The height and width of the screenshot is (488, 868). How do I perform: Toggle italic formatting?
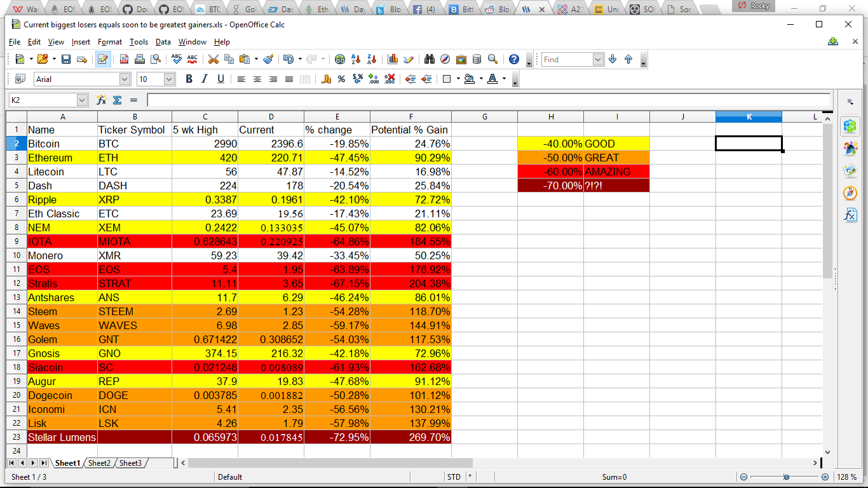(x=205, y=79)
